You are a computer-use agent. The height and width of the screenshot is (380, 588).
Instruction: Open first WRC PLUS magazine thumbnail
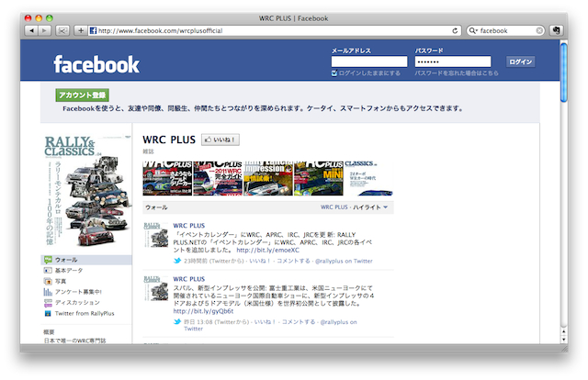pyautogui.click(x=167, y=178)
